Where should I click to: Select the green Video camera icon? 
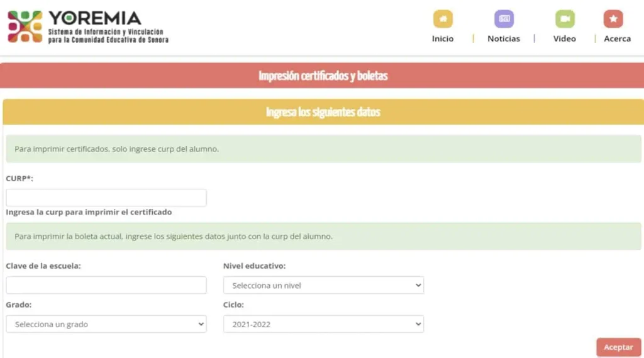[565, 19]
